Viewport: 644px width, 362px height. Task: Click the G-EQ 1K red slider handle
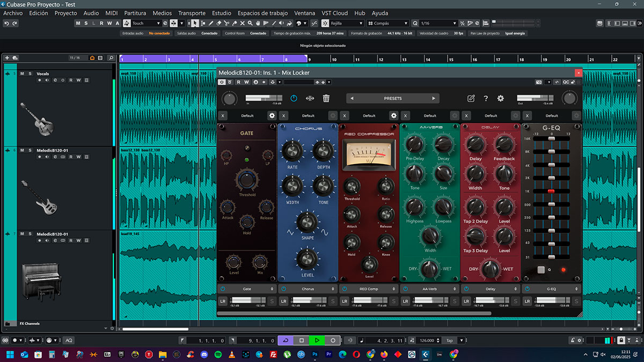[x=551, y=191]
